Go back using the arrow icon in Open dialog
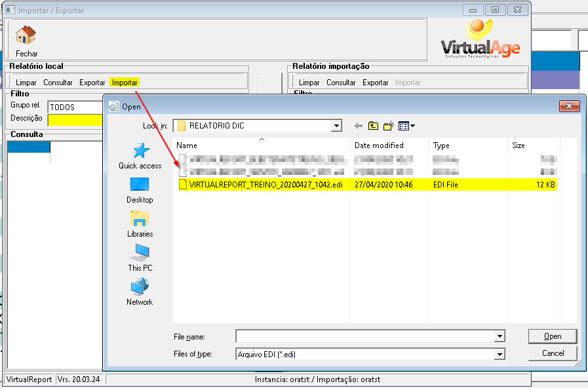 (358, 126)
